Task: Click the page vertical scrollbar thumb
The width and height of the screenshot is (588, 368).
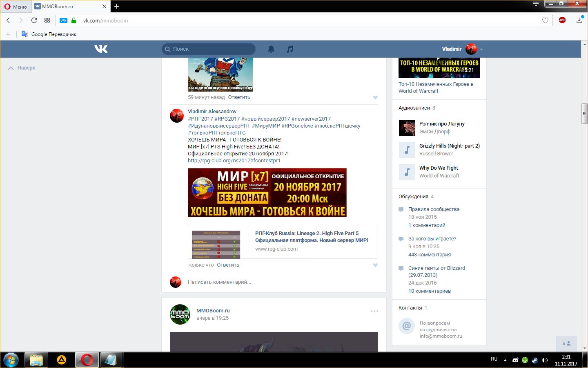Action: pyautogui.click(x=585, y=114)
